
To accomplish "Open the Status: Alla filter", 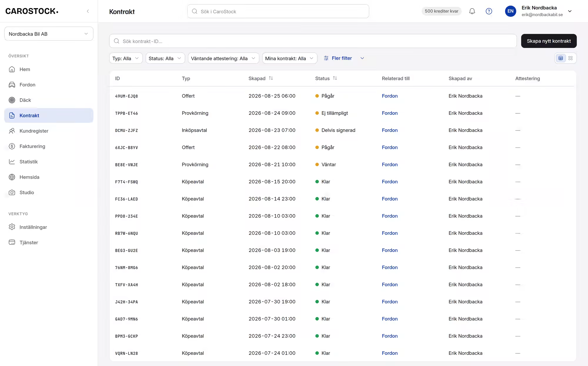I will click(x=165, y=58).
